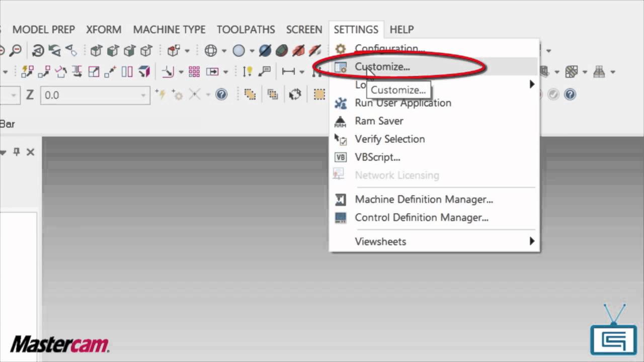Open dropdown beside the hatched grid icon
The height and width of the screenshot is (362, 644).
tap(585, 72)
